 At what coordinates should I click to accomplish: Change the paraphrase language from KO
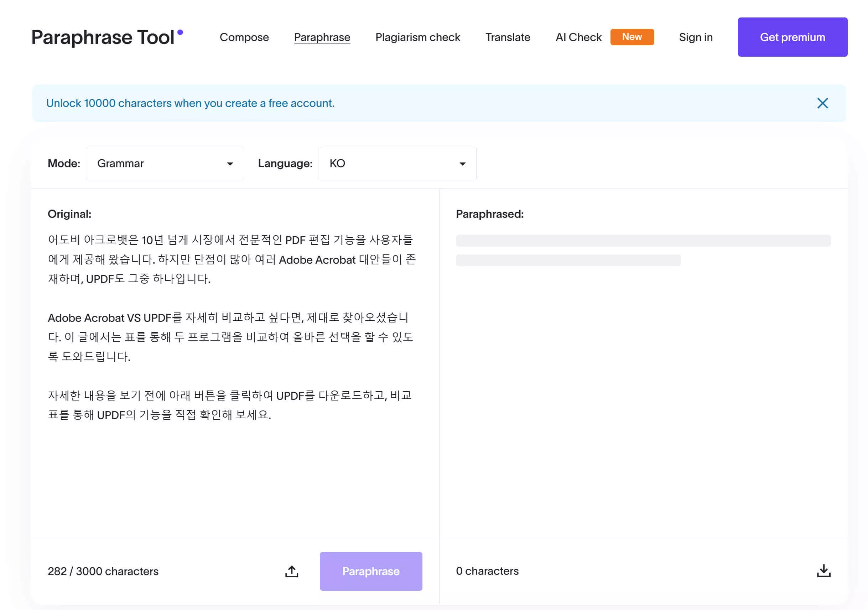pos(397,164)
